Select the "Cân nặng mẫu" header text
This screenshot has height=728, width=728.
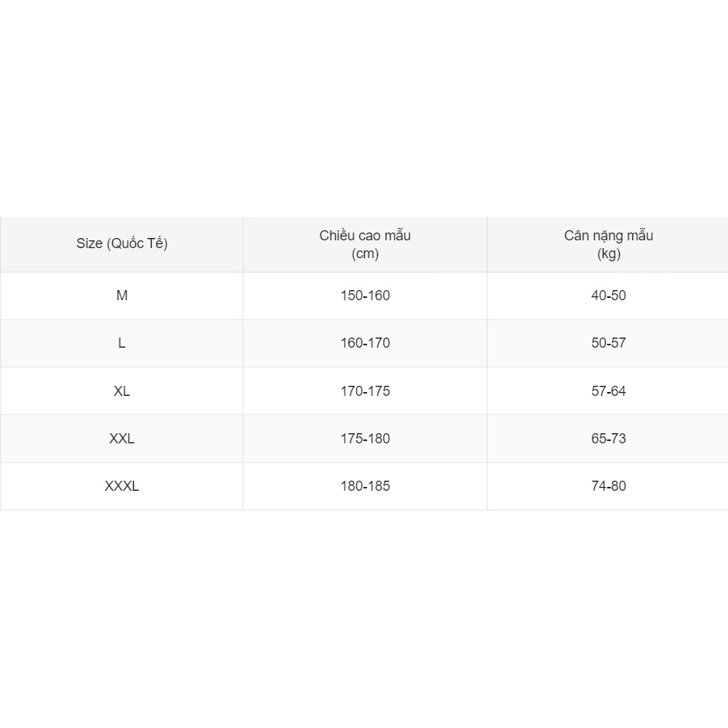608,236
